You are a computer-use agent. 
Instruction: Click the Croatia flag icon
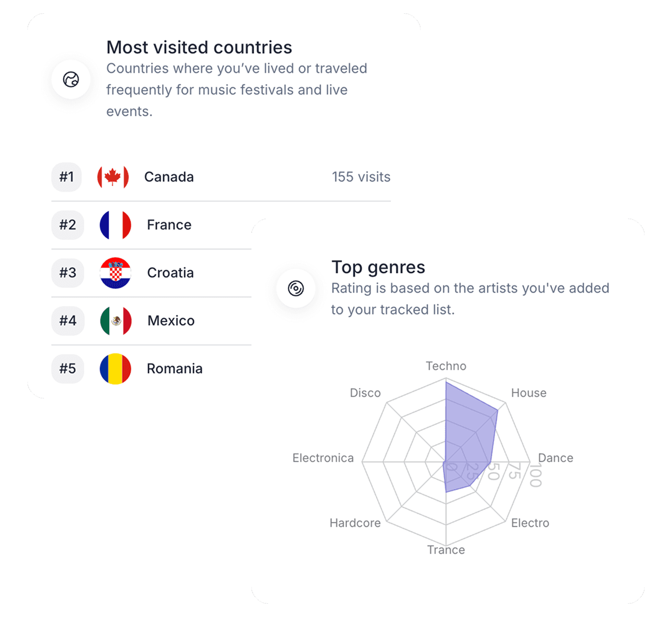point(115,273)
